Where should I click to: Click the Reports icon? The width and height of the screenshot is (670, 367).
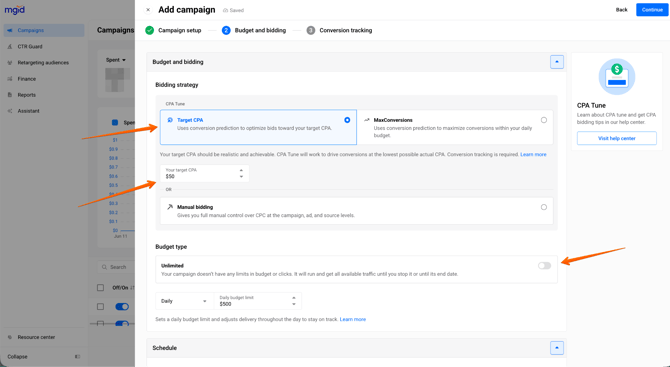coord(10,95)
